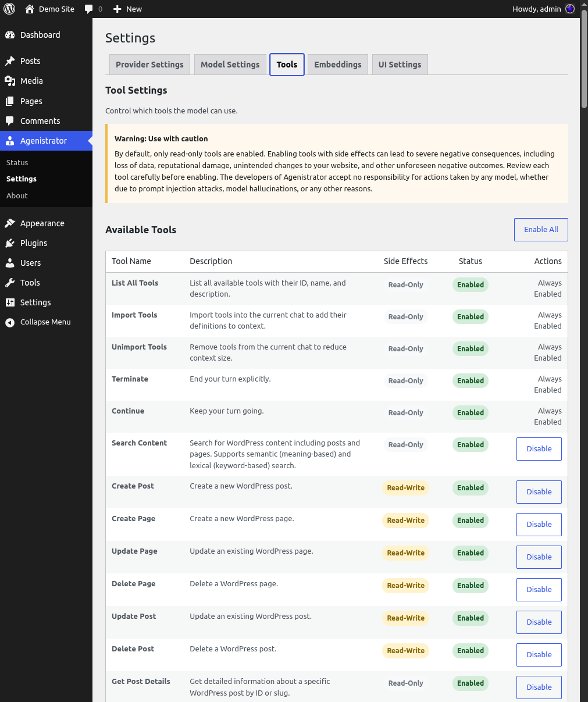The width and height of the screenshot is (588, 702).
Task: Click the Pages icon in the sidebar
Action: tap(10, 101)
